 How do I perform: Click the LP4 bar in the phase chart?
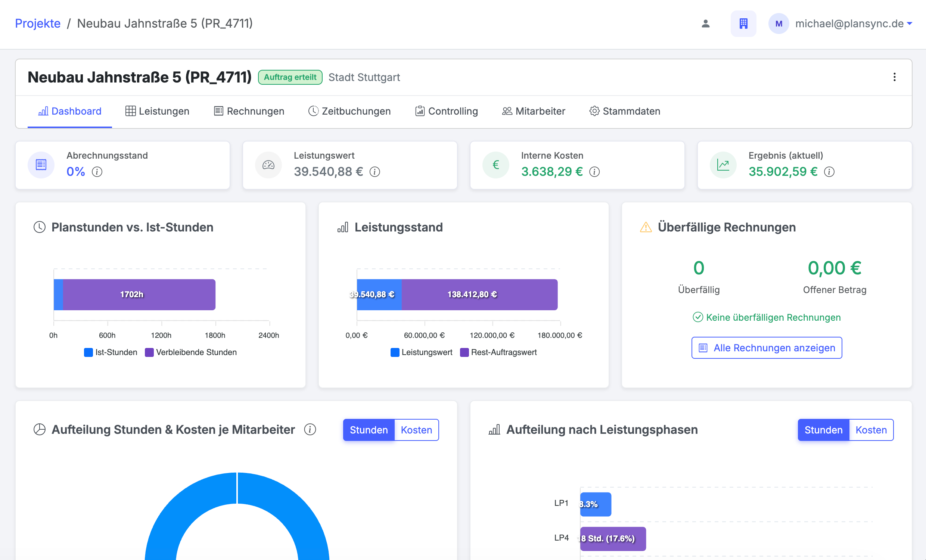tap(613, 539)
